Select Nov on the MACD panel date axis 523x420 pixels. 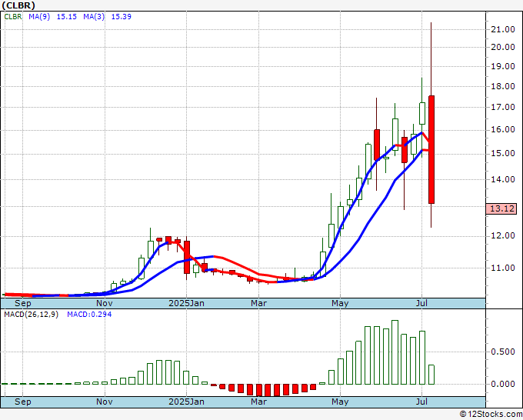[x=105, y=402]
